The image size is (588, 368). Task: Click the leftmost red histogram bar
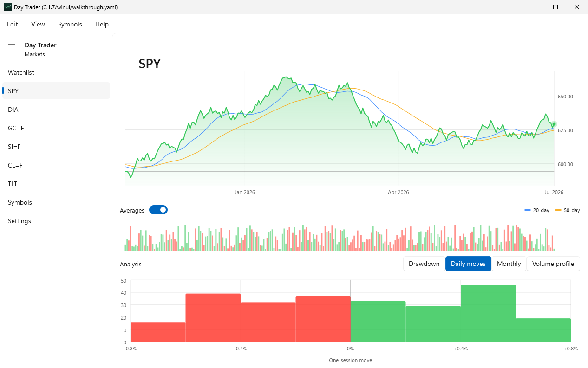(158, 332)
